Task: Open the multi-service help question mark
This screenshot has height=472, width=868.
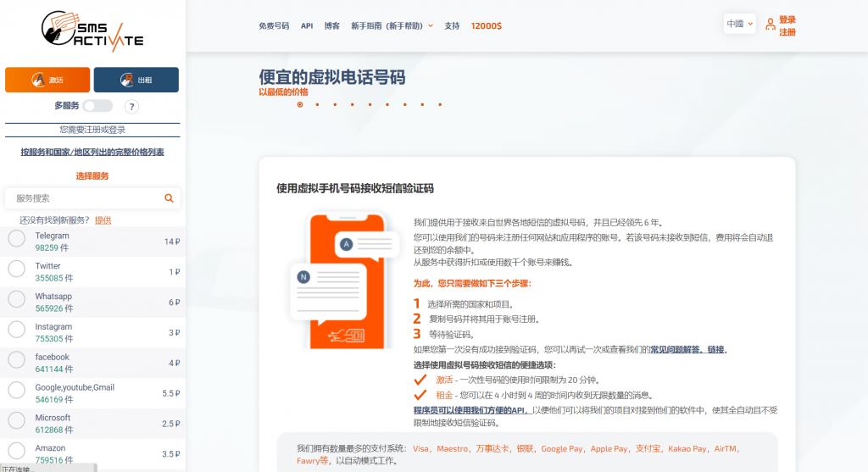Action: pos(131,107)
